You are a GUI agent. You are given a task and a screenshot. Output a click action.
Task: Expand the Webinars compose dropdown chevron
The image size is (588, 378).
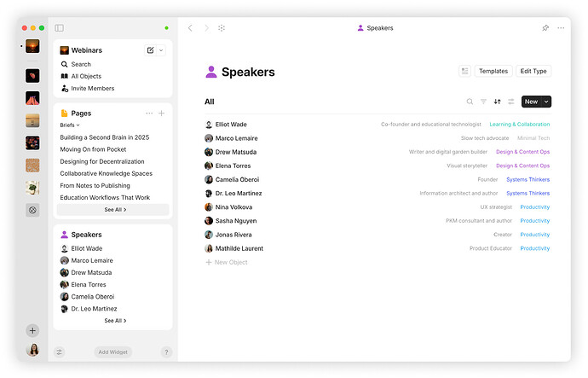point(161,50)
